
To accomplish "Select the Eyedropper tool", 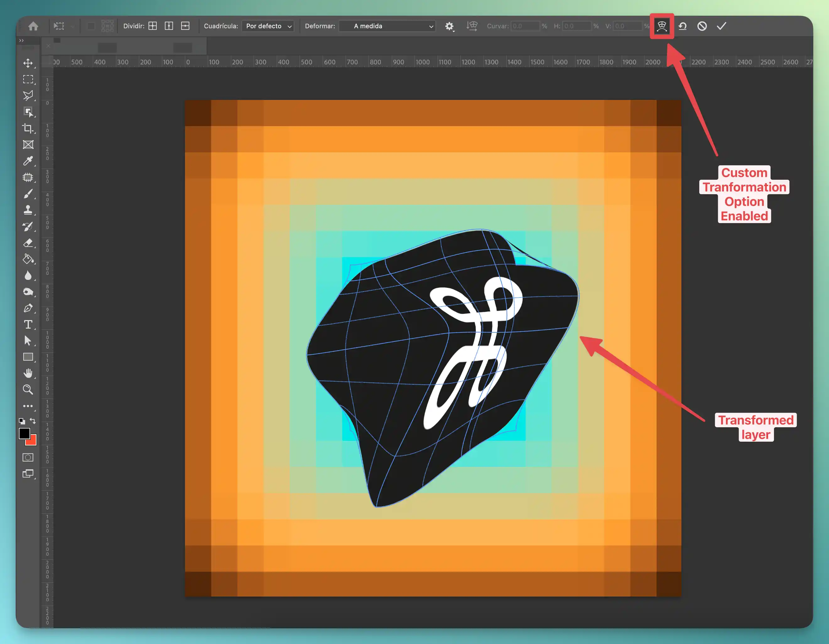I will [x=28, y=161].
